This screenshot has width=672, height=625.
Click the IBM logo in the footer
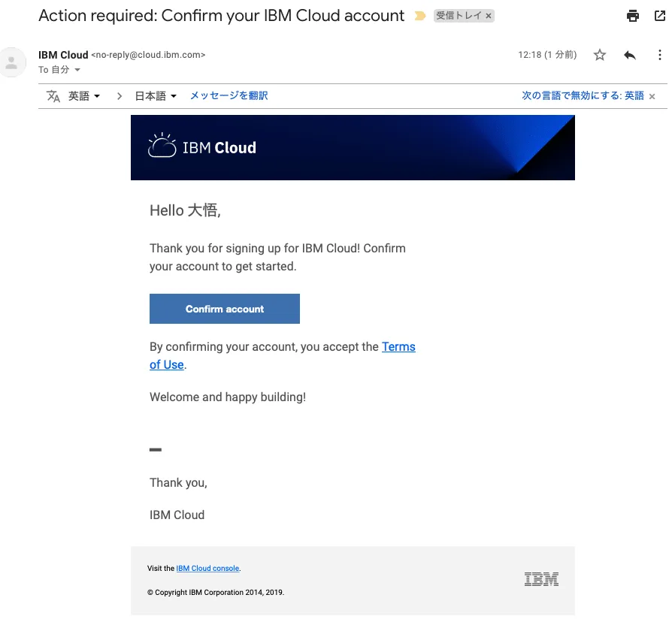coord(541,578)
